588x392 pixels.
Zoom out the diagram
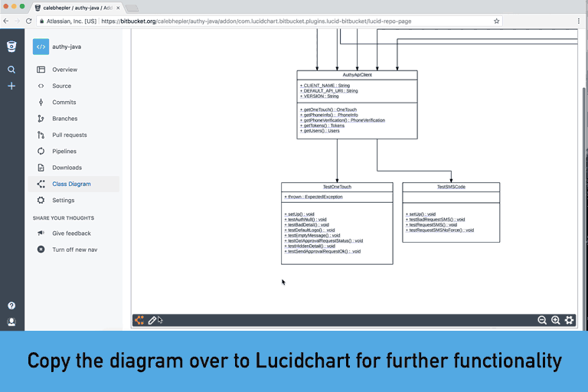point(542,320)
